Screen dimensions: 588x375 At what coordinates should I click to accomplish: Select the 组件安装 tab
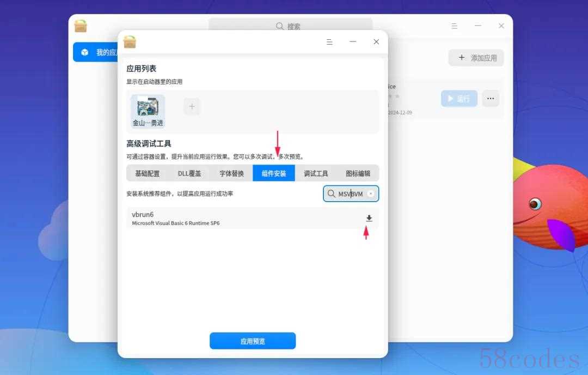[x=274, y=173]
